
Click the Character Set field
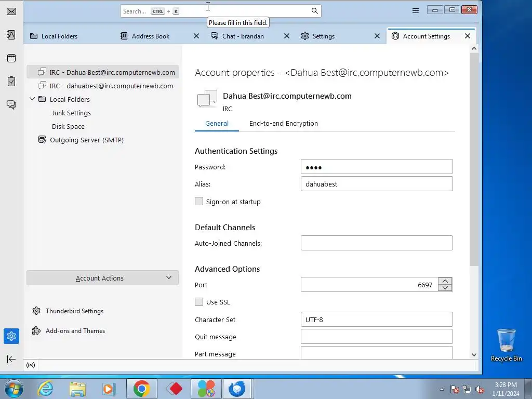click(377, 320)
